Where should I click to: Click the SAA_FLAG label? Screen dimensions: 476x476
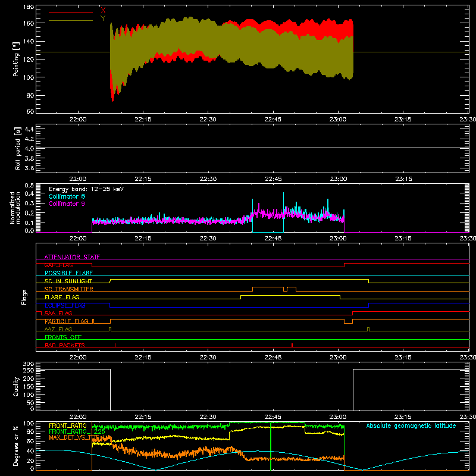[x=58, y=313]
